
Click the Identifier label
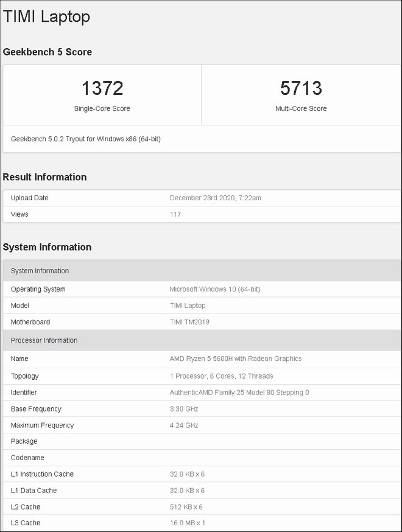coord(24,392)
